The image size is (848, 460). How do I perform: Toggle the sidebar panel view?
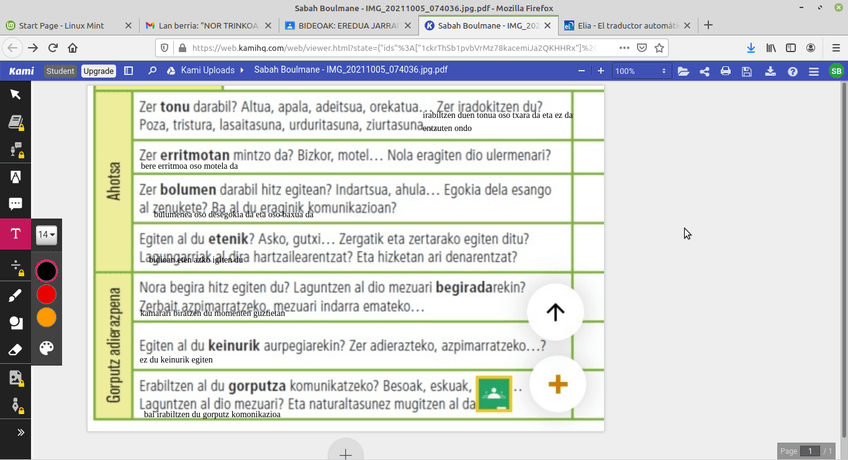tap(128, 71)
